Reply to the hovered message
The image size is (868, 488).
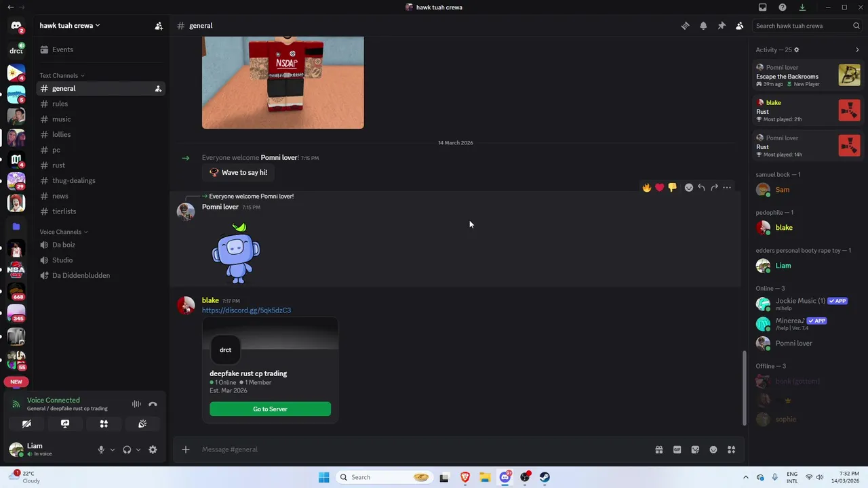[x=701, y=188]
